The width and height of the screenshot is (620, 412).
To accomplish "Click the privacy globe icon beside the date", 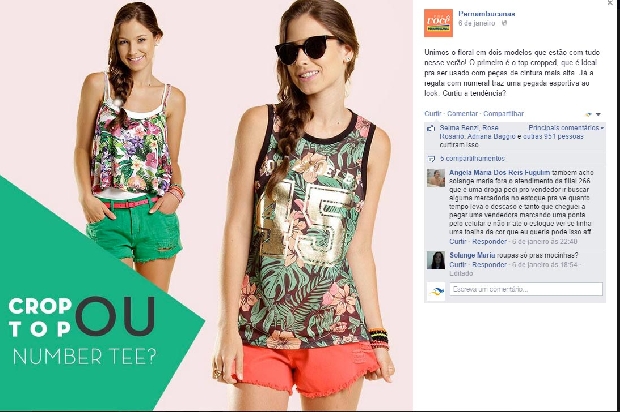I will [x=504, y=23].
